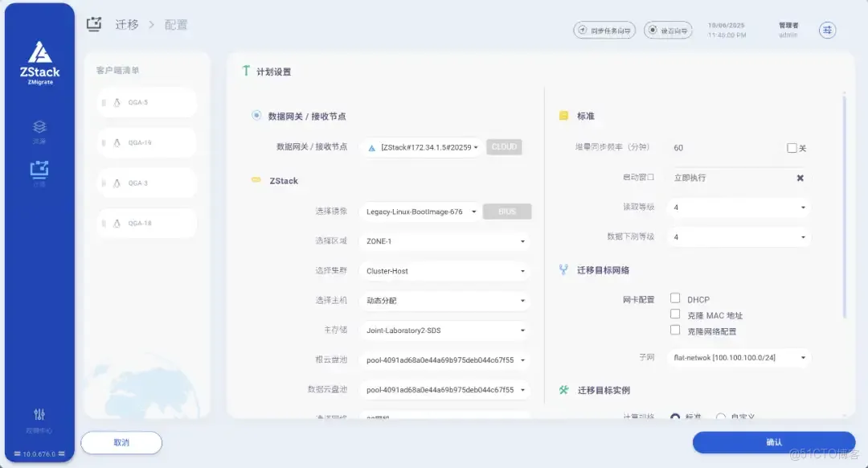The width and height of the screenshot is (868, 468).
Task: Adjust the 读取等级 level selector
Action: click(739, 207)
